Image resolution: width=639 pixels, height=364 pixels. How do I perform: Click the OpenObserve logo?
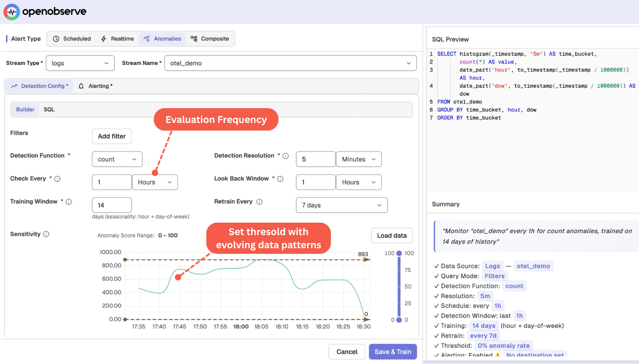click(45, 12)
